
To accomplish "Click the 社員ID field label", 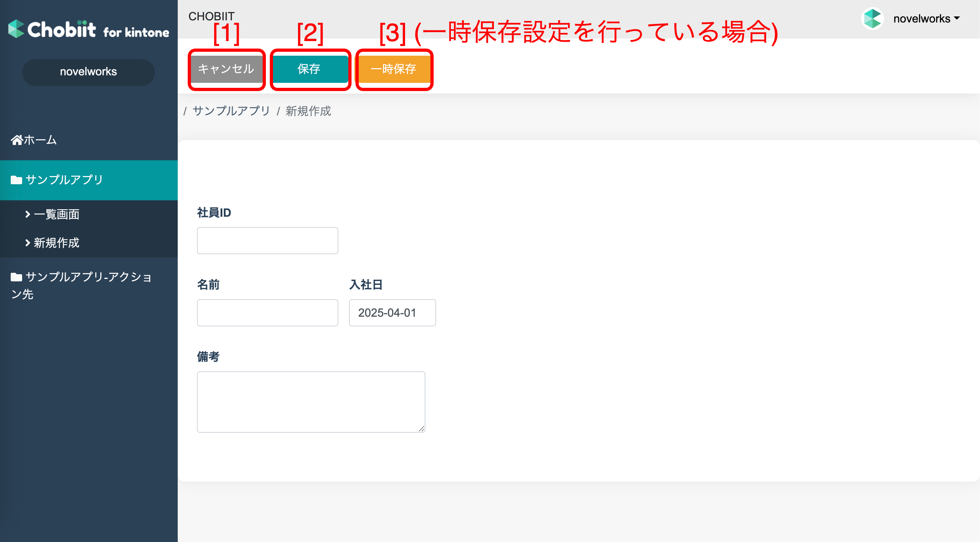I will (x=214, y=212).
